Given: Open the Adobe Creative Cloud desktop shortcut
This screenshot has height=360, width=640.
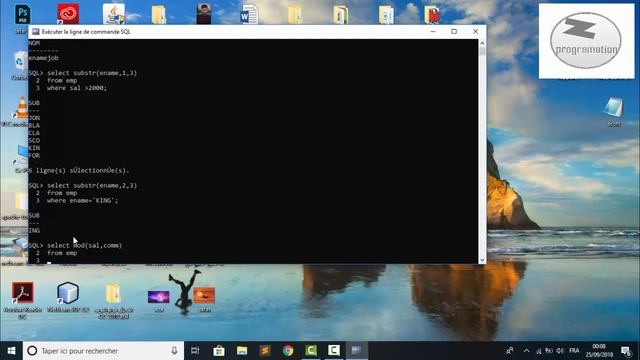Looking at the screenshot, I should point(68,14).
